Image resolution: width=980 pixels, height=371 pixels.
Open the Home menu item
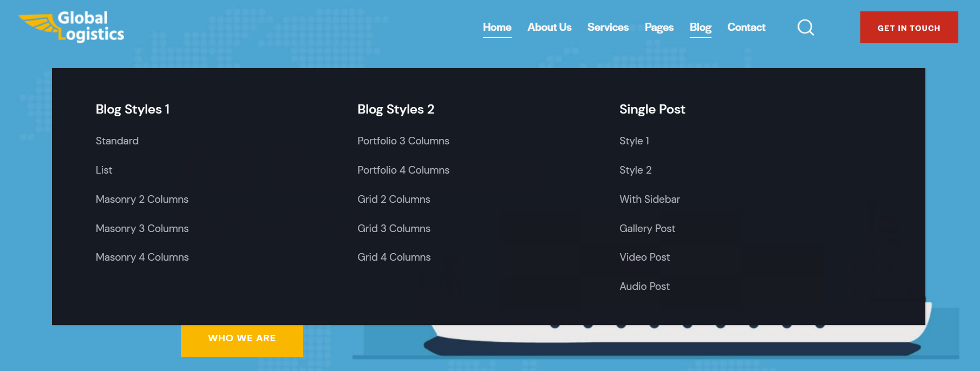496,28
